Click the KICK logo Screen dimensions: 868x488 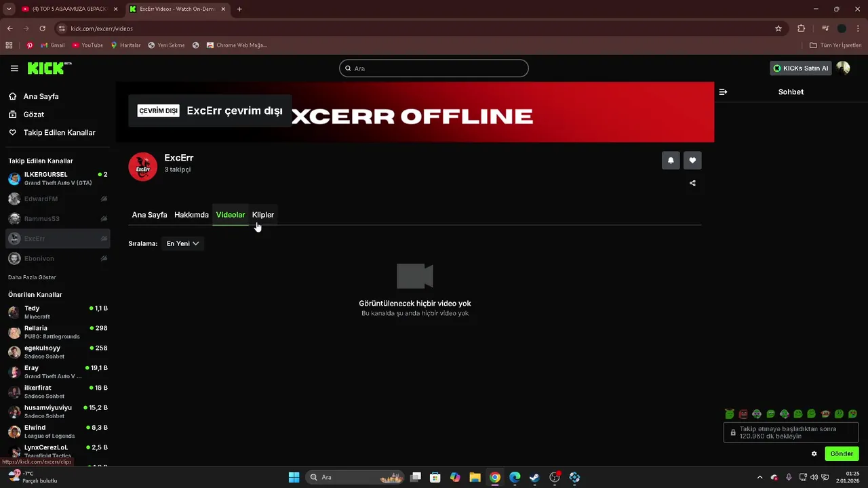[x=49, y=68]
